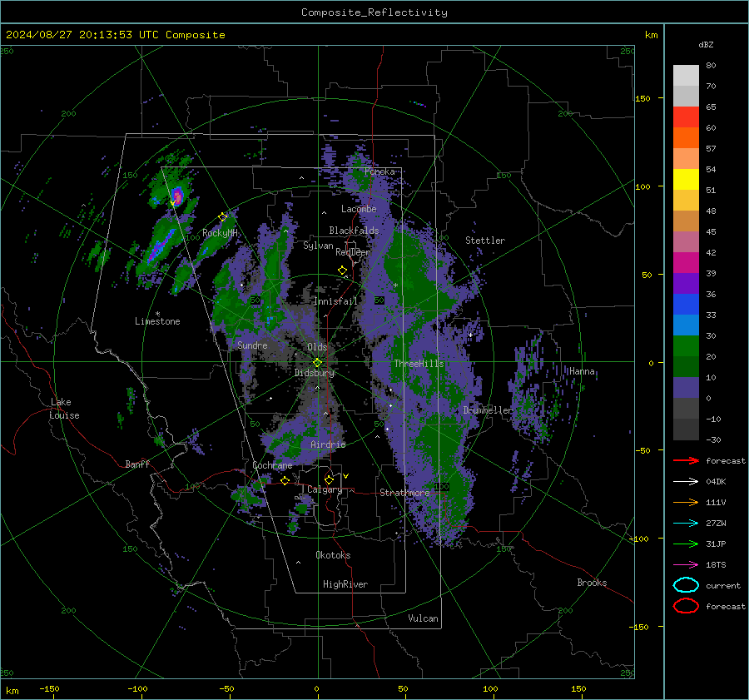
Task: Click the km unit label at top right
Action: pyautogui.click(x=651, y=35)
